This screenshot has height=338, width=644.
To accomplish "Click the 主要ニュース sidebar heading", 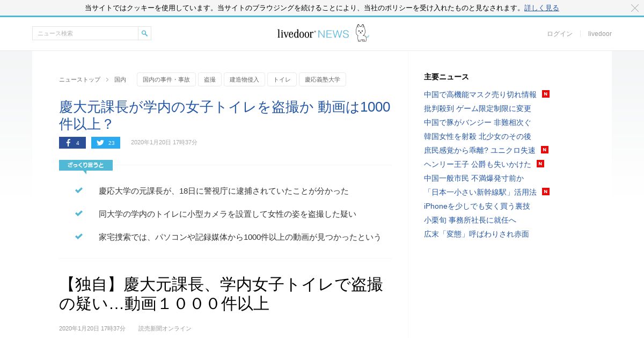I will click(x=447, y=77).
